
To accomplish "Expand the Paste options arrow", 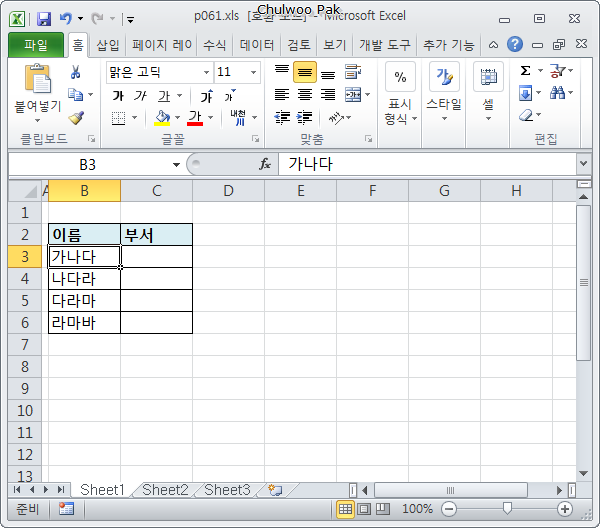I will coord(37,120).
